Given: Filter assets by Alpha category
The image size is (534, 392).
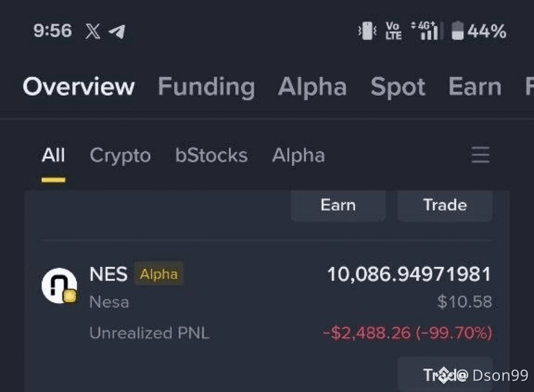Looking at the screenshot, I should pyautogui.click(x=298, y=156).
